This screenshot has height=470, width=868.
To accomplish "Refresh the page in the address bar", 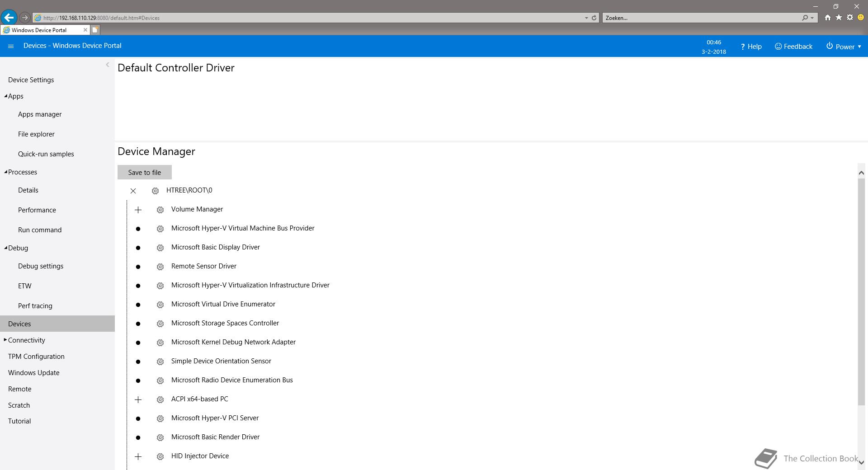I will pyautogui.click(x=594, y=18).
